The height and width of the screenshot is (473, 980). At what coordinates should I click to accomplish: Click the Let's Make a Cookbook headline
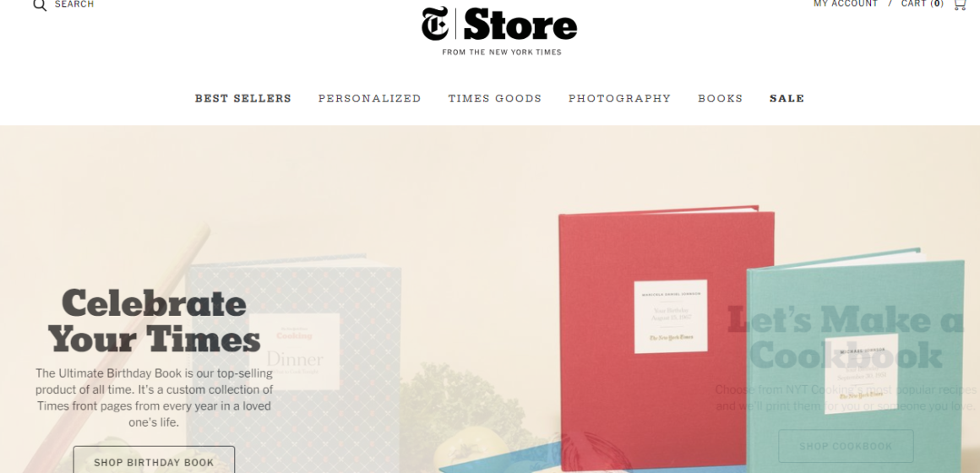tap(846, 338)
